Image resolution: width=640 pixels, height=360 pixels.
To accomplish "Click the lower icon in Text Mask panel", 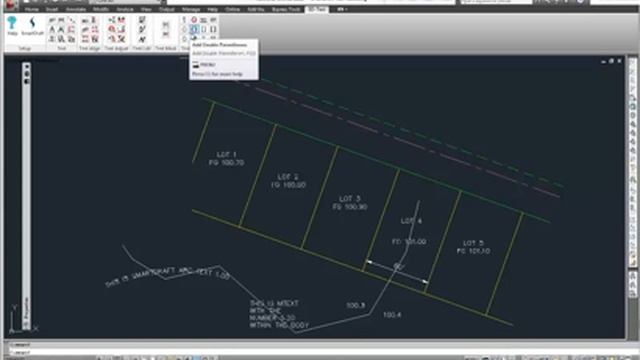I will [166, 35].
